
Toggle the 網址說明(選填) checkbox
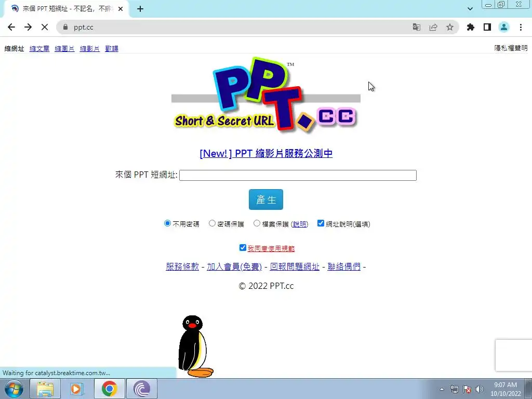pyautogui.click(x=321, y=223)
